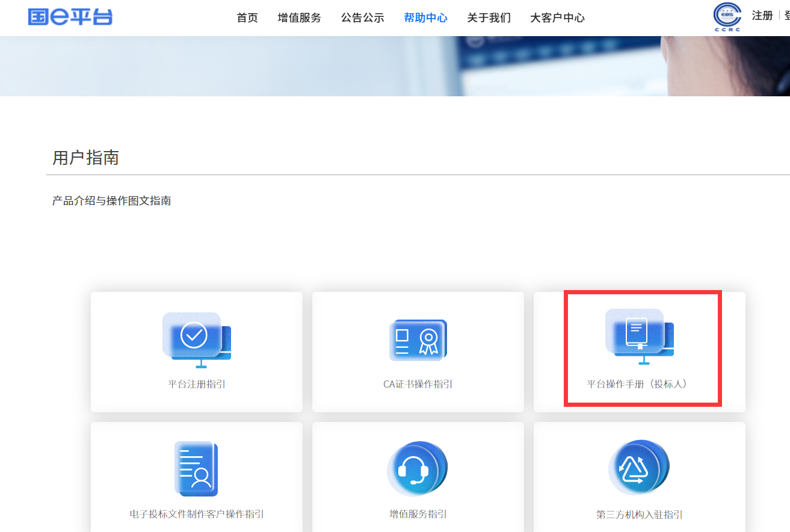Open the 增值服务 menu item
This screenshot has width=790, height=532.
coord(300,18)
